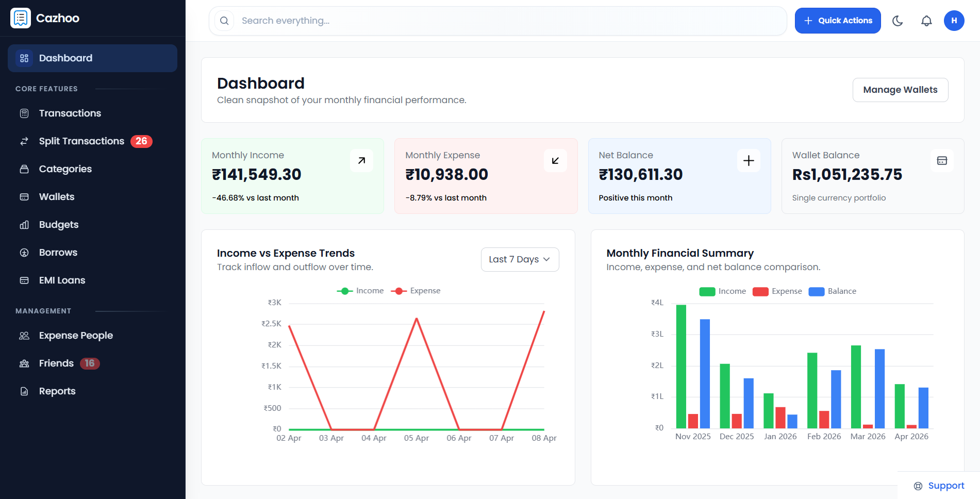Open search using the magnifier icon
This screenshot has height=499, width=980.
pos(224,21)
